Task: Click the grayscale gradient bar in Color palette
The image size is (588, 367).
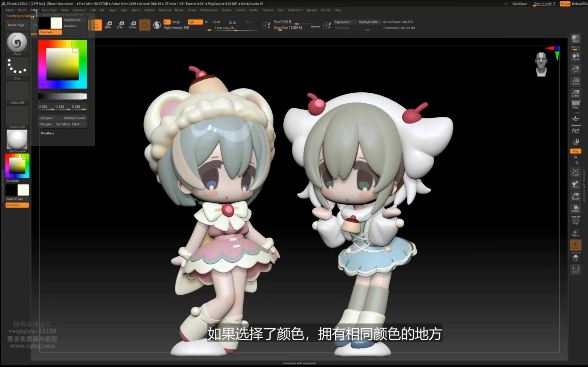Action: pos(62,96)
